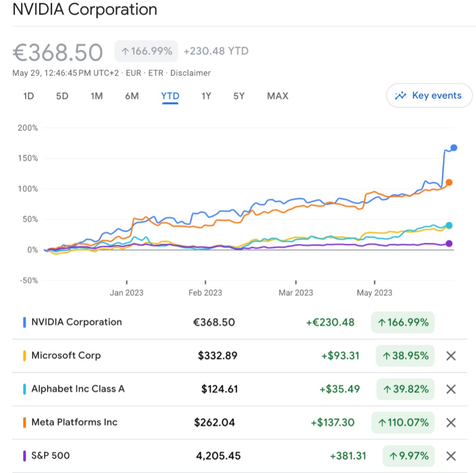Show the MAX time range
The width and height of the screenshot is (476, 473).
click(278, 96)
